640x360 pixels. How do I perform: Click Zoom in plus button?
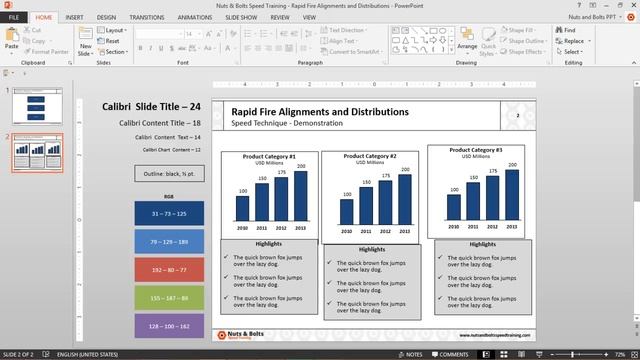(x=606, y=355)
